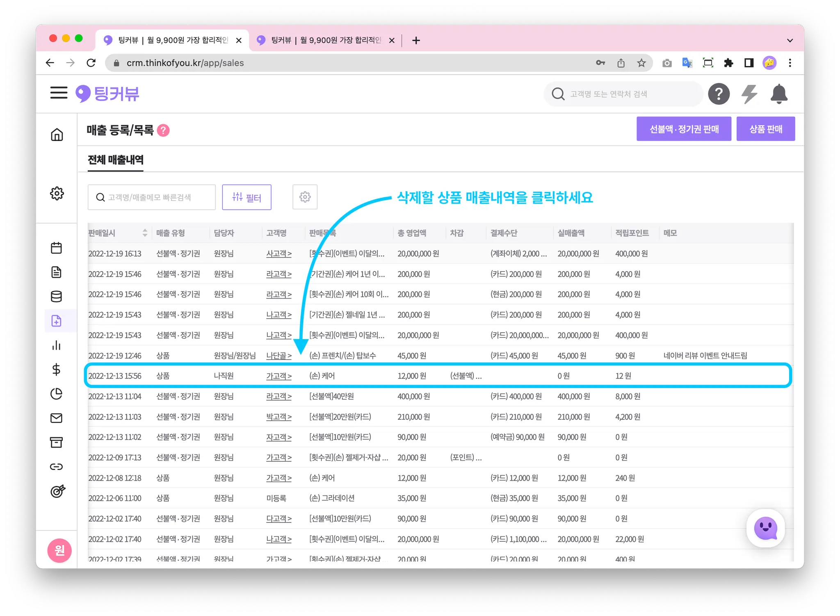Expand the browser tab list chevron
840x616 pixels.
coord(790,40)
